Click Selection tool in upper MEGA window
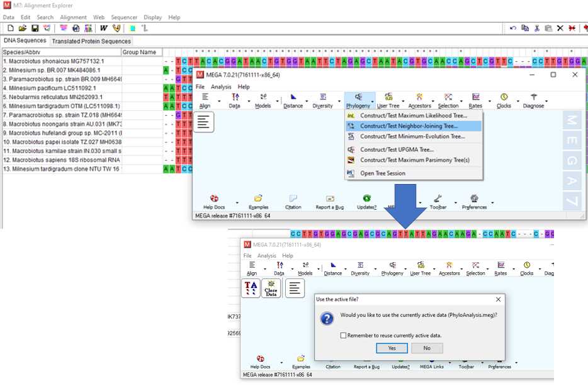This screenshot has height=385, width=588. pyautogui.click(x=448, y=101)
